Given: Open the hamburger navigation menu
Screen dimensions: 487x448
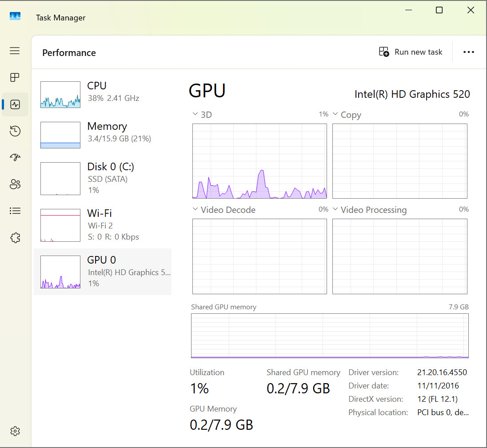Looking at the screenshot, I should [x=15, y=51].
